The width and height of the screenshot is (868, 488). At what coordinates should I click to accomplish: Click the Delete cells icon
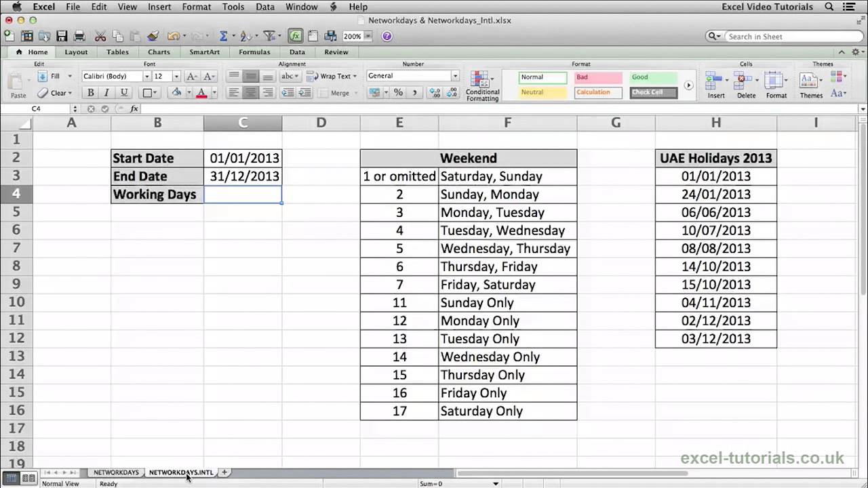(x=746, y=86)
